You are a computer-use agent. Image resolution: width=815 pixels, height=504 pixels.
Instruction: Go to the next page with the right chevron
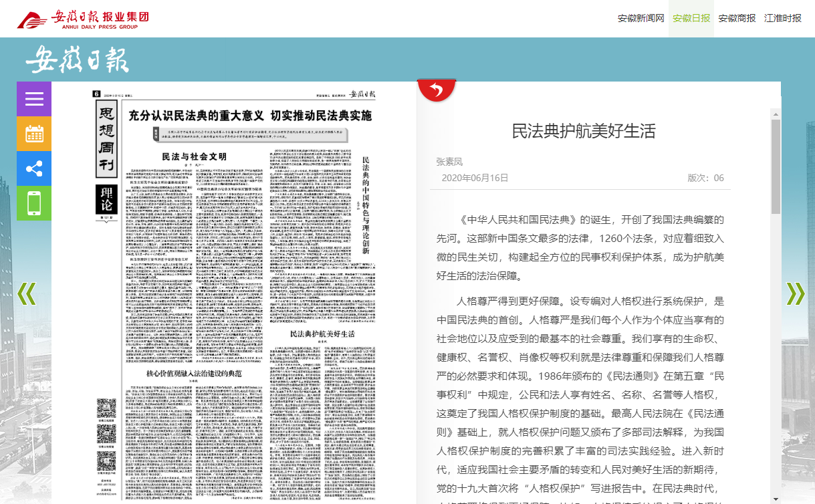[795, 293]
